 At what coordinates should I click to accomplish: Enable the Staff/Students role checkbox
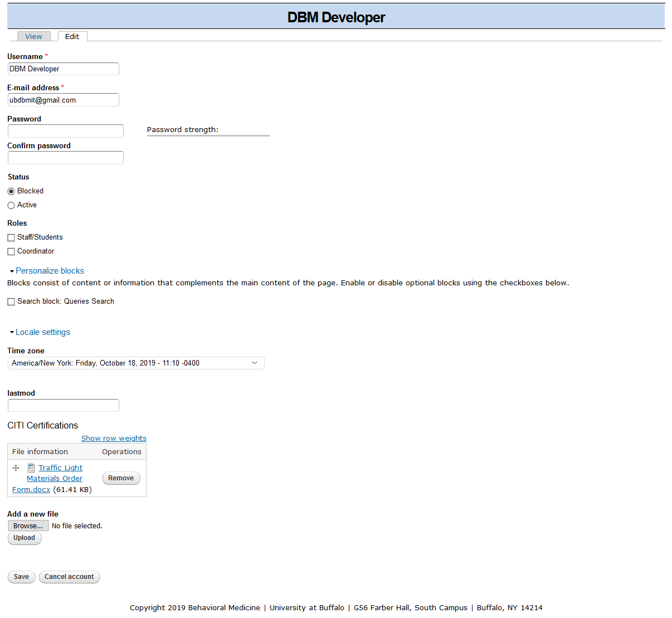point(11,237)
